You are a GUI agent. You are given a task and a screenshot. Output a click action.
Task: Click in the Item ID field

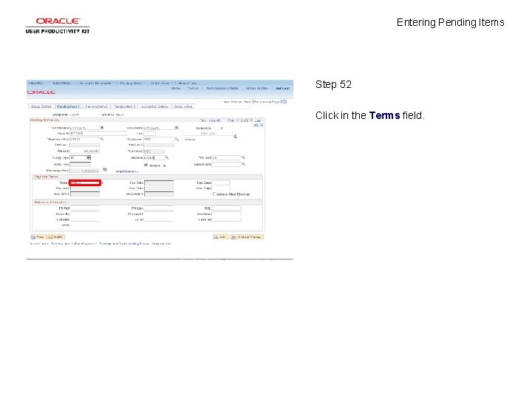click(x=98, y=133)
